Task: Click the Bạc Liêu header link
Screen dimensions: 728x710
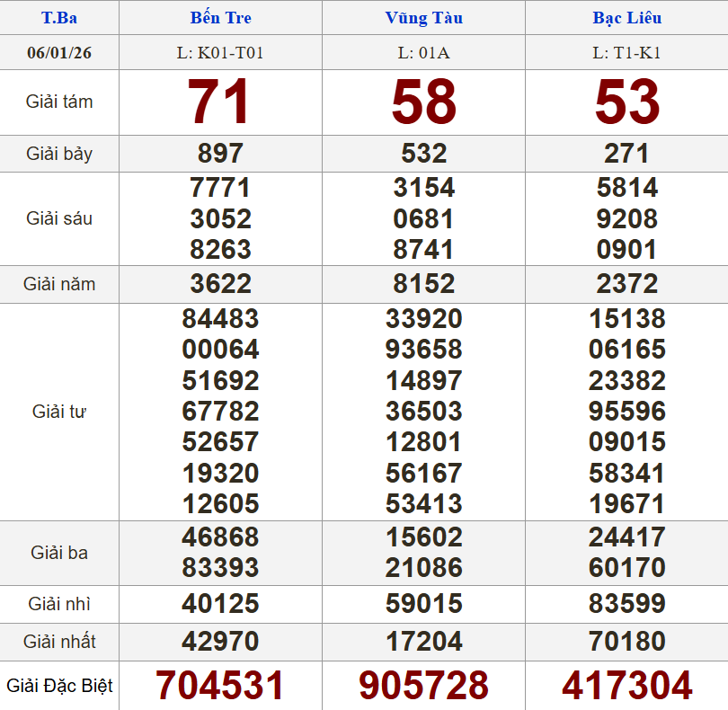Action: click(x=626, y=18)
